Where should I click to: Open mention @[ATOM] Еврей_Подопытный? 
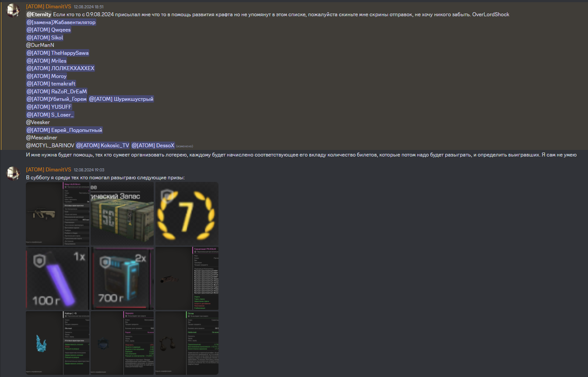(x=64, y=130)
